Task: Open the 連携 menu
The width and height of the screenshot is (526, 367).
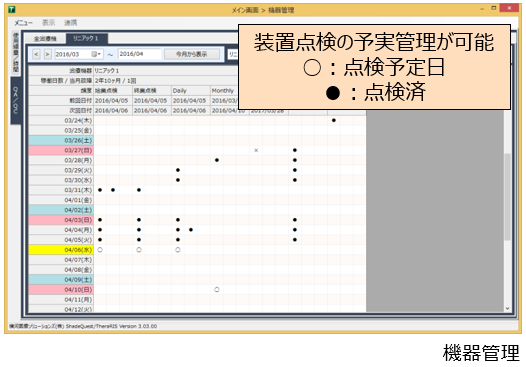Action: [71, 23]
